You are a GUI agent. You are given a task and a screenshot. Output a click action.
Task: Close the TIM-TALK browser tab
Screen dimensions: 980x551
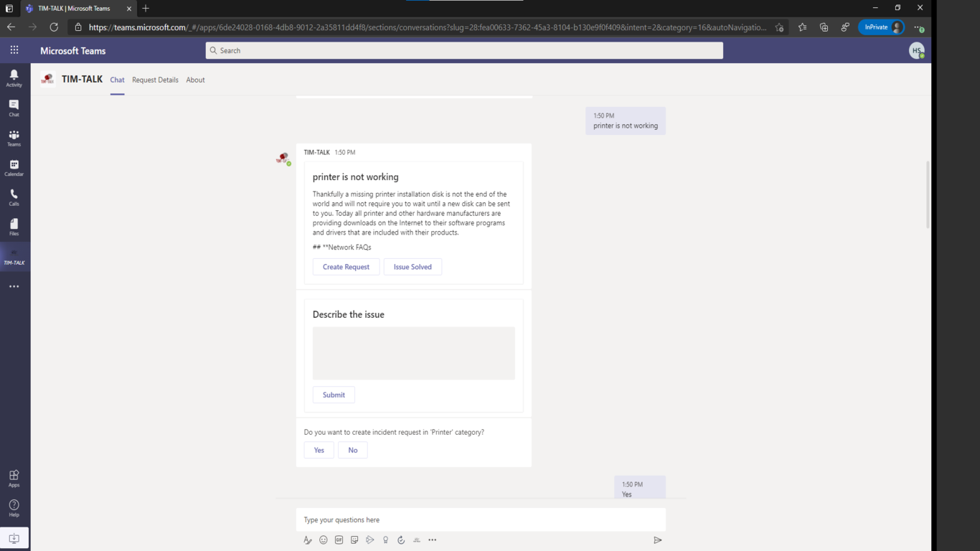[129, 9]
